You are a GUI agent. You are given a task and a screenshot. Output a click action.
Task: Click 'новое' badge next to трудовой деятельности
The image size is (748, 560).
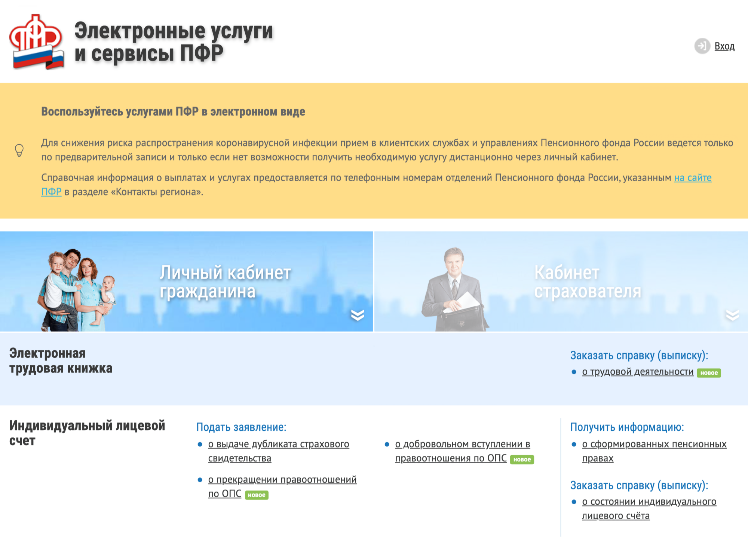[709, 373]
